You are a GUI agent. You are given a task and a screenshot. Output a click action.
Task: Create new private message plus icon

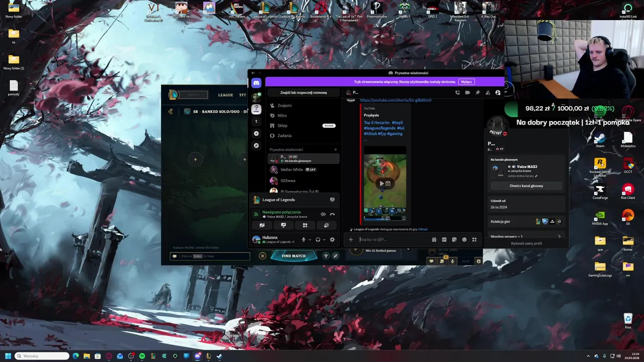pyautogui.click(x=336, y=149)
